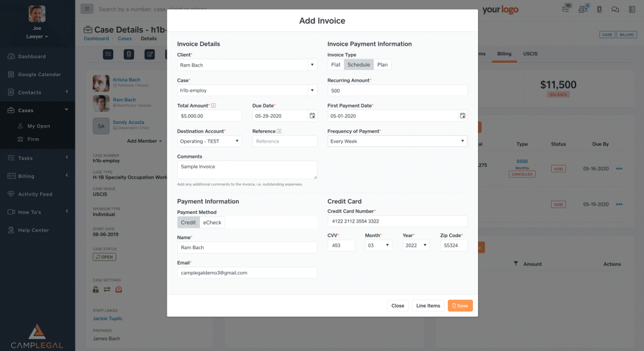644x351 pixels.
Task: Open First Payment Date calendar icon
Action: coord(462,116)
